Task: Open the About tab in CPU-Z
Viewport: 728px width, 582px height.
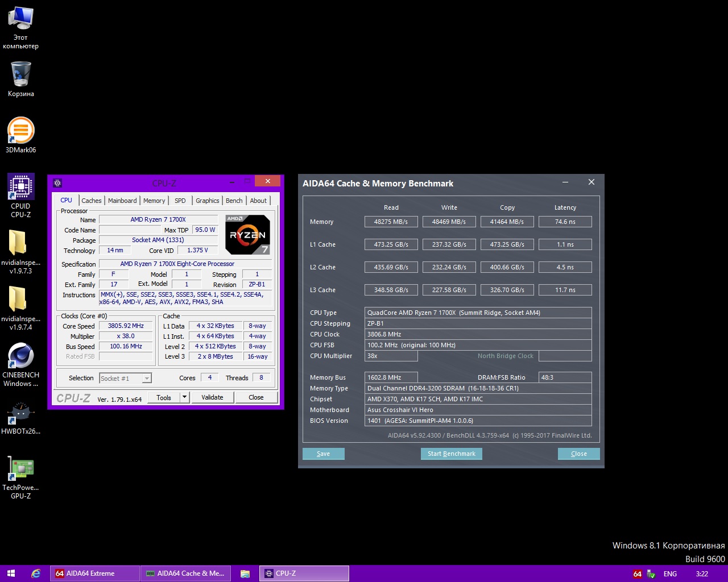Action: pyautogui.click(x=258, y=201)
